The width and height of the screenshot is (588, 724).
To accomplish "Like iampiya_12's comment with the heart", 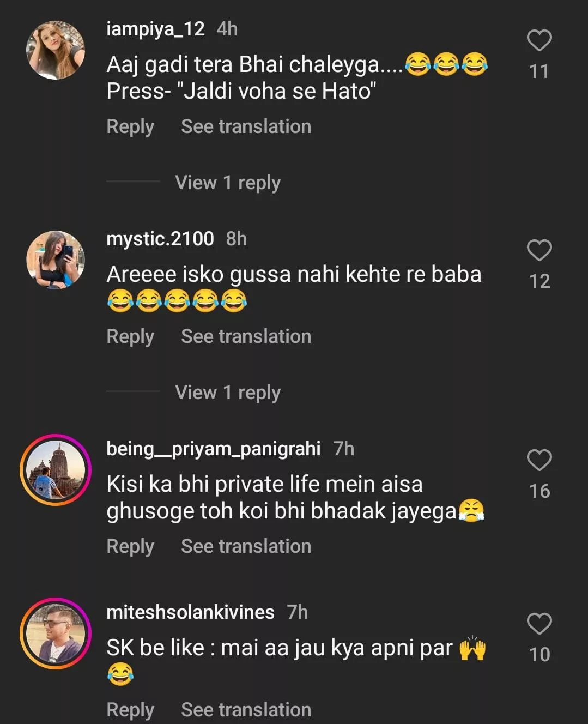I will [x=539, y=41].
